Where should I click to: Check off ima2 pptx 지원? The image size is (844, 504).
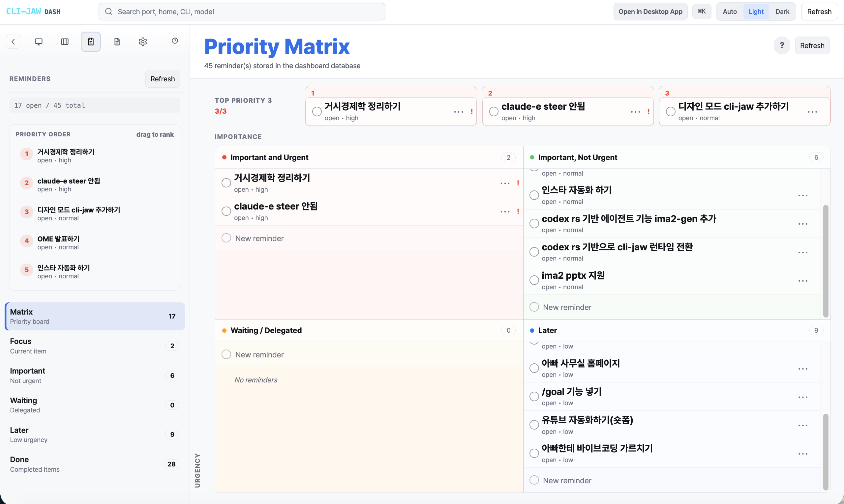(534, 280)
